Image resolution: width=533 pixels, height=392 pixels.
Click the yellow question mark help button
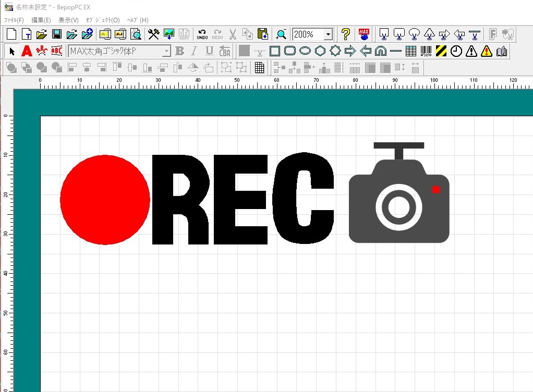pyautogui.click(x=345, y=34)
